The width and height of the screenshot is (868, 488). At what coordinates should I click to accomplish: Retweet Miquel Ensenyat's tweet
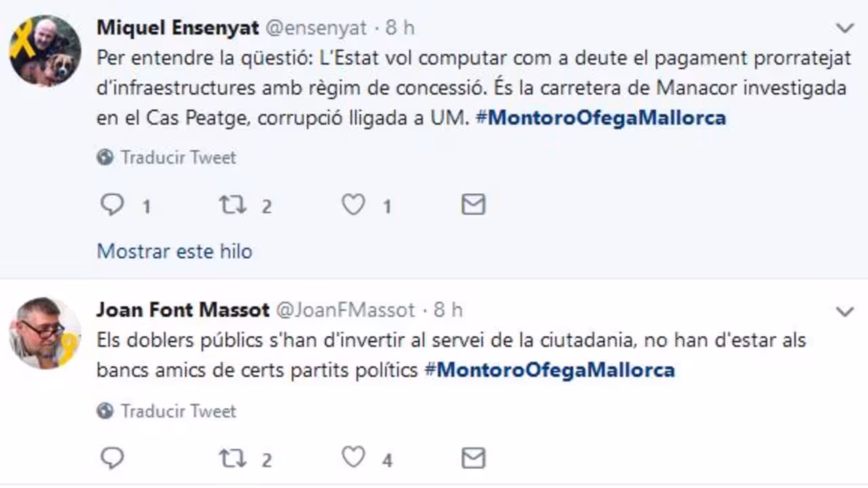(x=233, y=205)
